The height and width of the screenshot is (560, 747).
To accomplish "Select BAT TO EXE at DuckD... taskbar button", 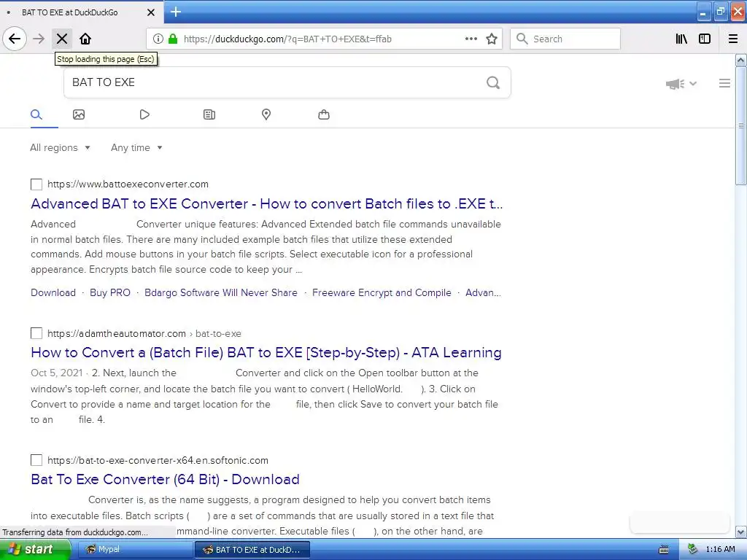I will click(x=252, y=550).
